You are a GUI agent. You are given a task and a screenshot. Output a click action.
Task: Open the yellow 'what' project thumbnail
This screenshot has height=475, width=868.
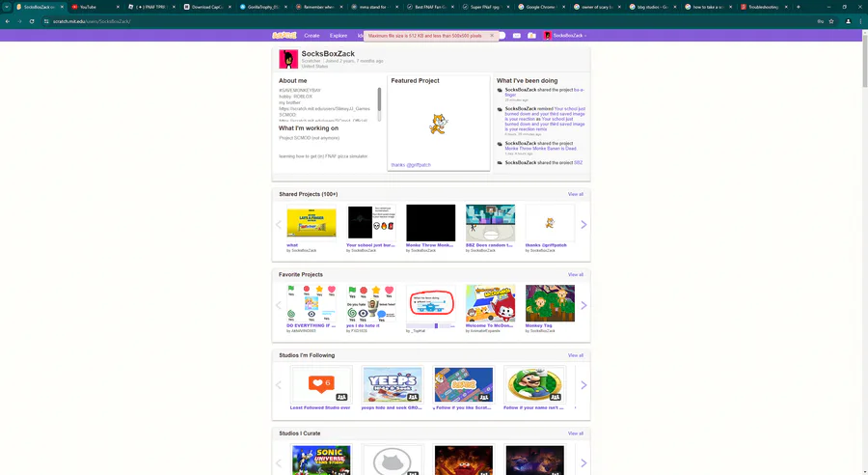[x=312, y=222]
